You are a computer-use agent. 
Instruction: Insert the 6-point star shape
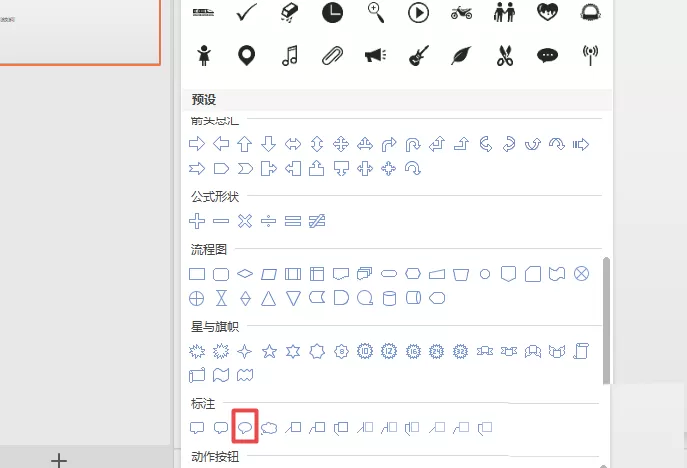(x=293, y=351)
